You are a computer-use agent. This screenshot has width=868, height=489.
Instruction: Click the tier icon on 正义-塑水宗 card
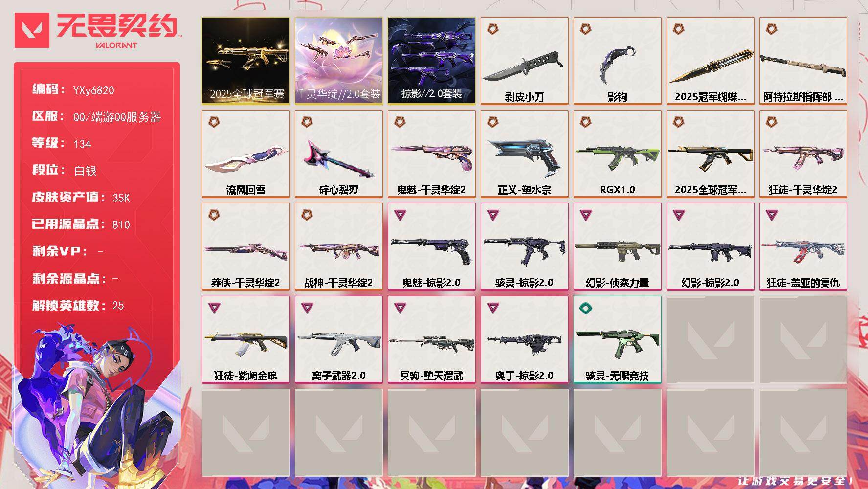[492, 122]
